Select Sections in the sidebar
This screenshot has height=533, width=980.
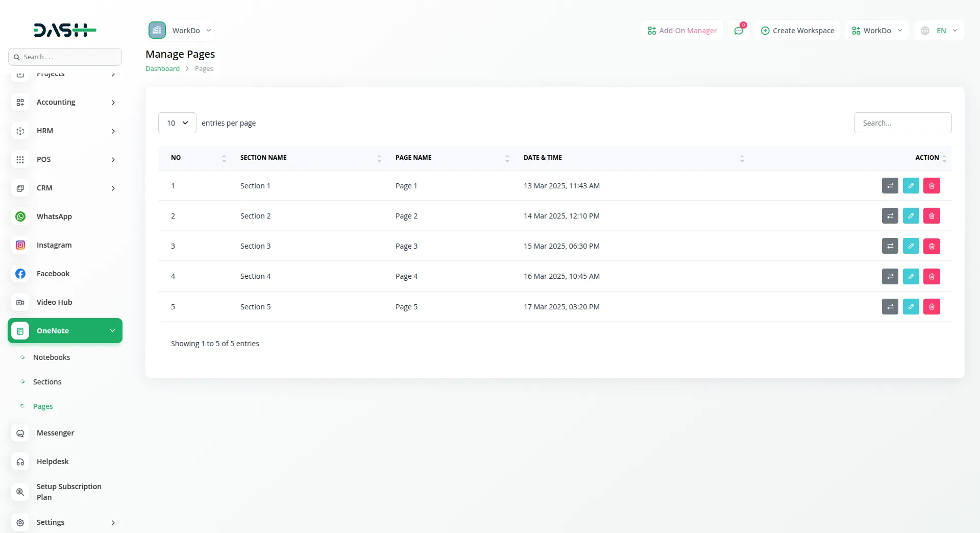coord(47,381)
